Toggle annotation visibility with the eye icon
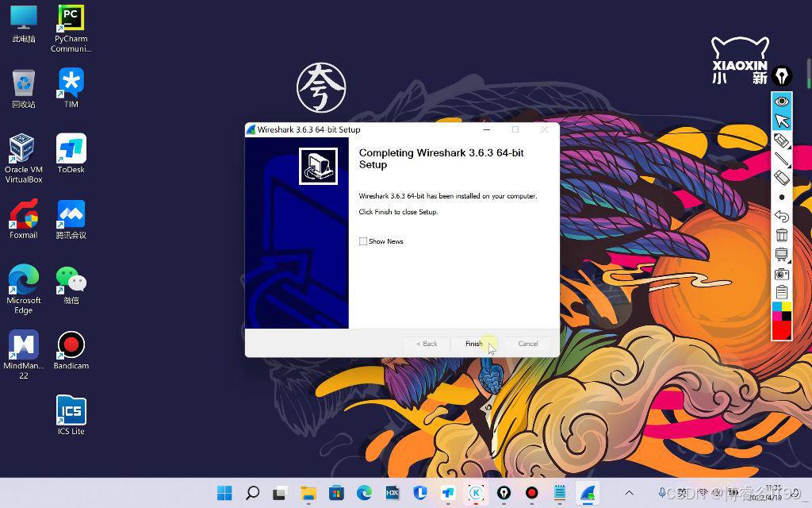Viewport: 812px width, 508px height. (781, 101)
